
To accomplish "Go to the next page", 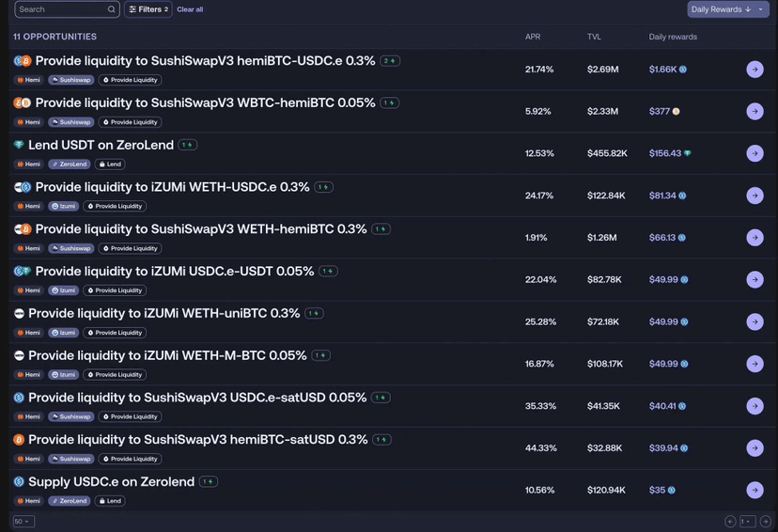I will tap(766, 522).
